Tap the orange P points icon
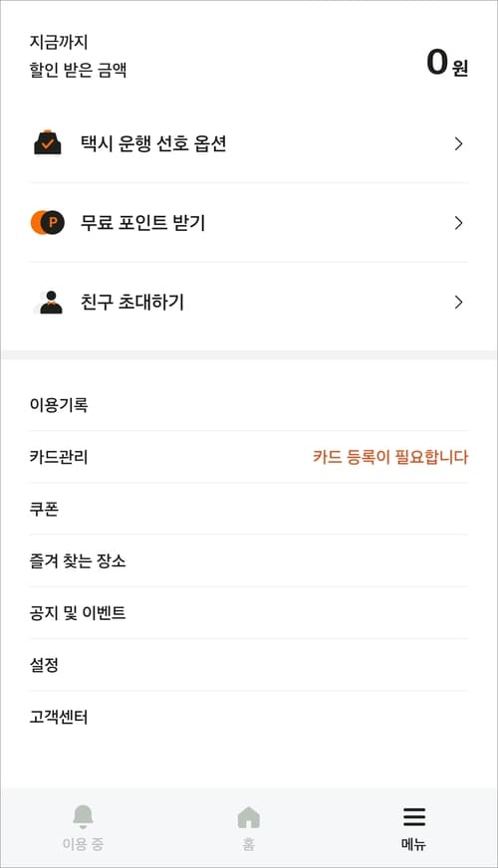The image size is (498, 868). (48, 223)
